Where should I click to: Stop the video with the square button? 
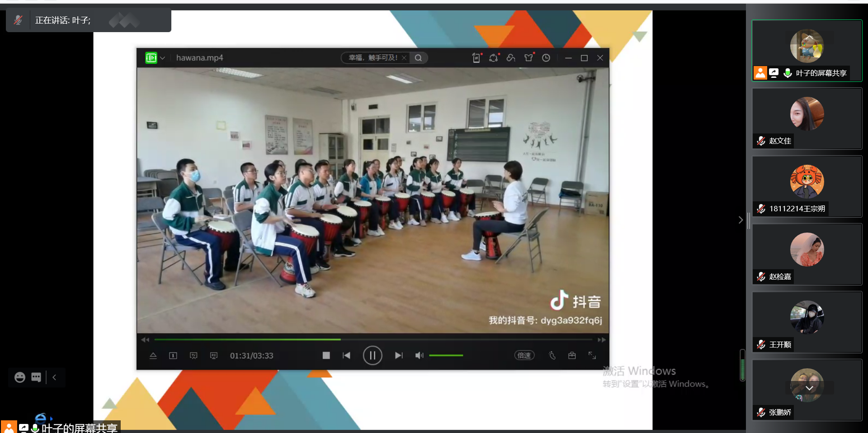(326, 356)
